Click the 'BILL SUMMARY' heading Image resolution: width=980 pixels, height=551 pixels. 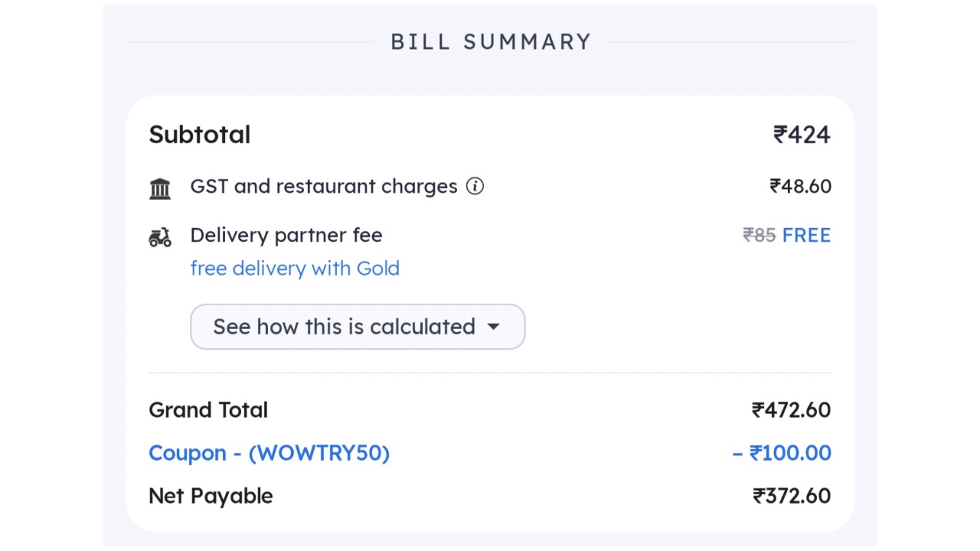coord(491,41)
